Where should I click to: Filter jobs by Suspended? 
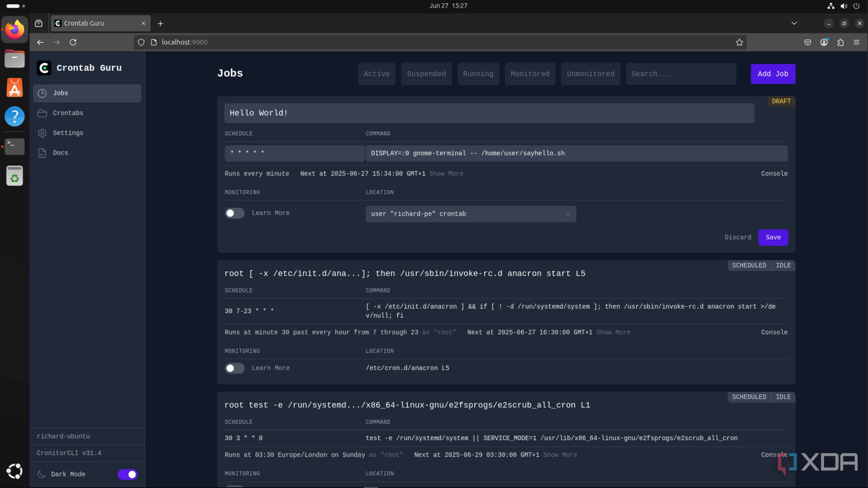click(x=426, y=74)
